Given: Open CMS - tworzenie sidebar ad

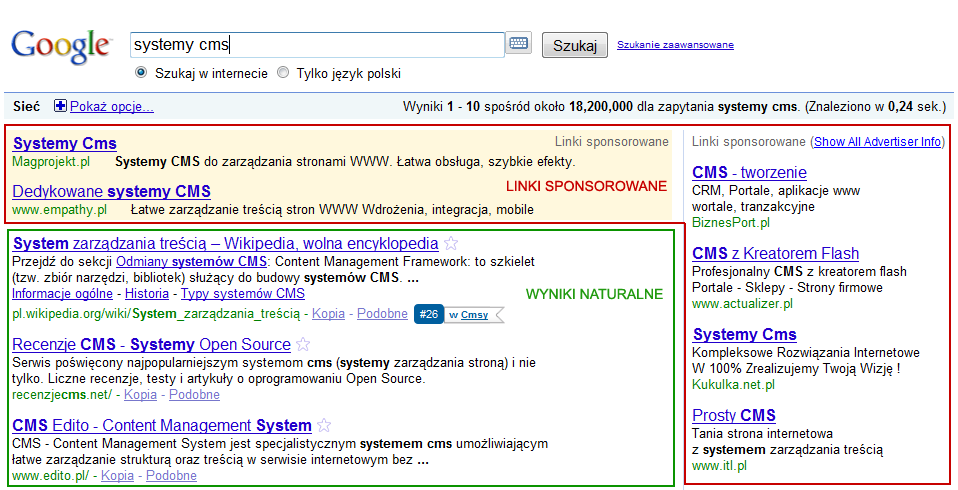Looking at the screenshot, I should tap(749, 173).
